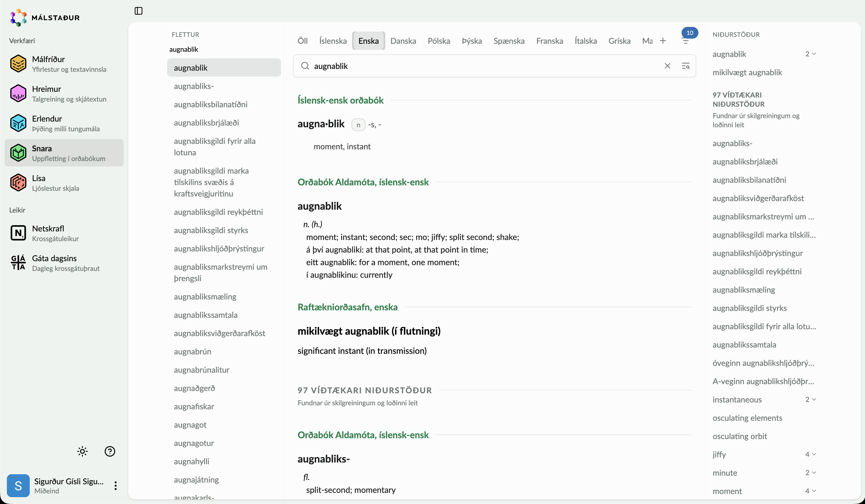Select the Danska tab
The height and width of the screenshot is (504, 865).
403,41
